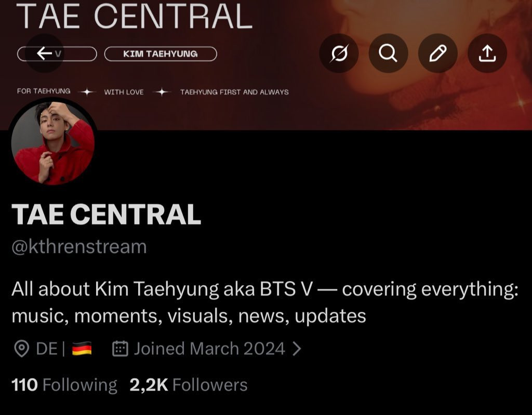Tap the @kthrenstream handle
Viewport: 532px width, 415px height.
coord(79,246)
